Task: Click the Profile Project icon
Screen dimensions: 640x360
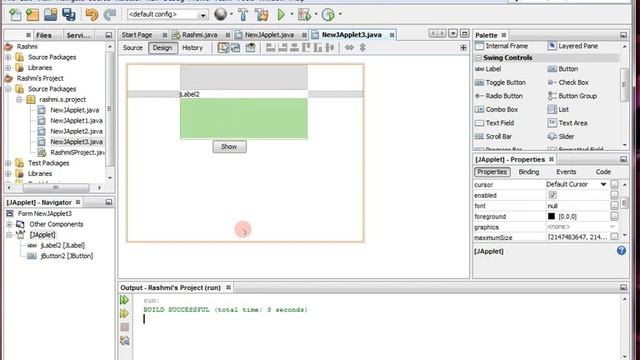Action: [328, 15]
